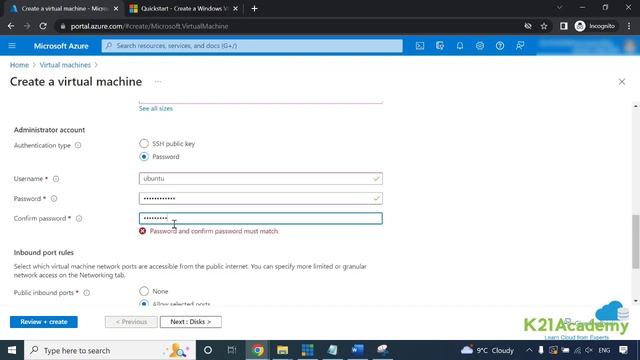The image size is (640, 360).
Task: Open a new browser tab
Action: [254, 8]
